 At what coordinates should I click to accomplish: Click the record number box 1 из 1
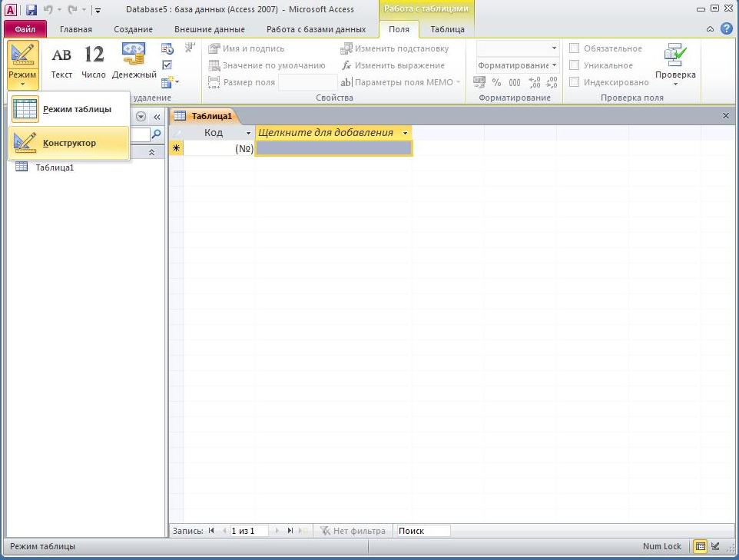coord(250,531)
